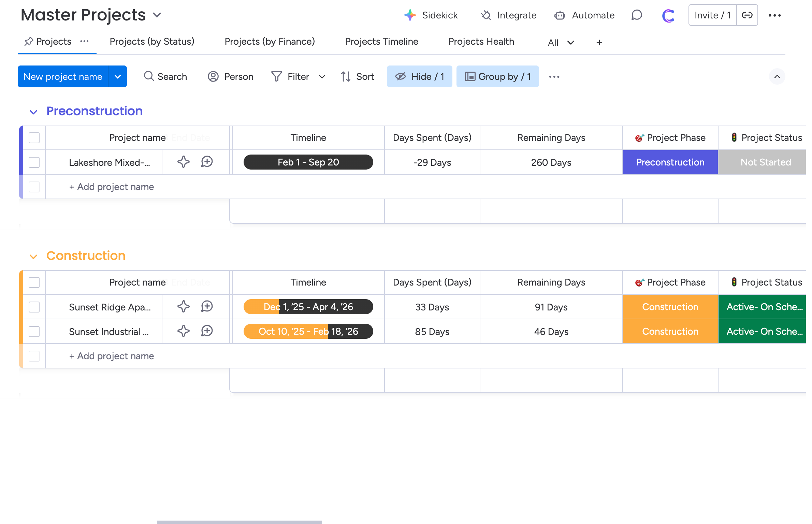
Task: Select the Lakeshore Mixed row checkbox
Action: coord(34,162)
